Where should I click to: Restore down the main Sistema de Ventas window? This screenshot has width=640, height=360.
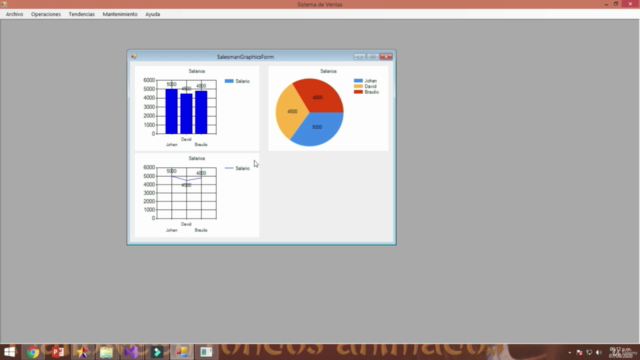pyautogui.click(x=616, y=4)
